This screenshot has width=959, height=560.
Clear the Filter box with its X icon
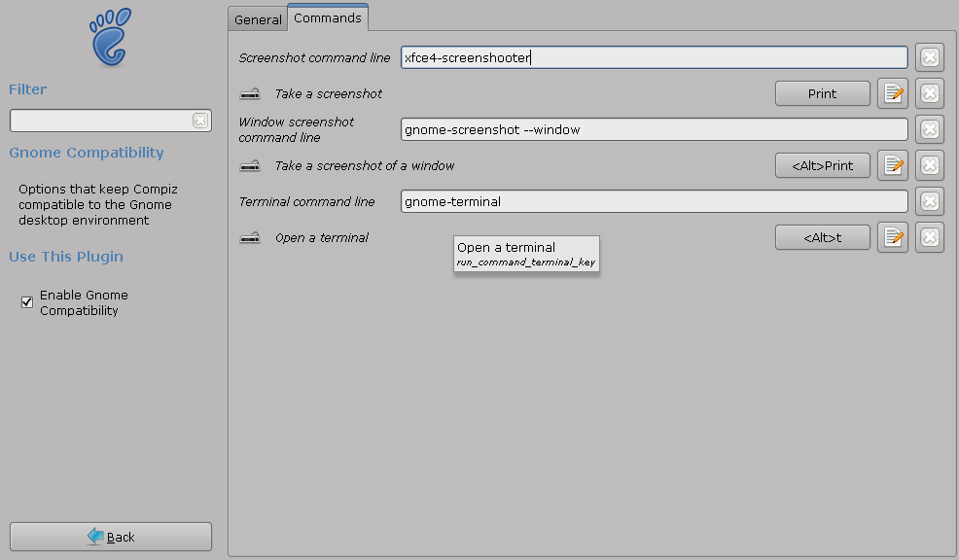[200, 121]
